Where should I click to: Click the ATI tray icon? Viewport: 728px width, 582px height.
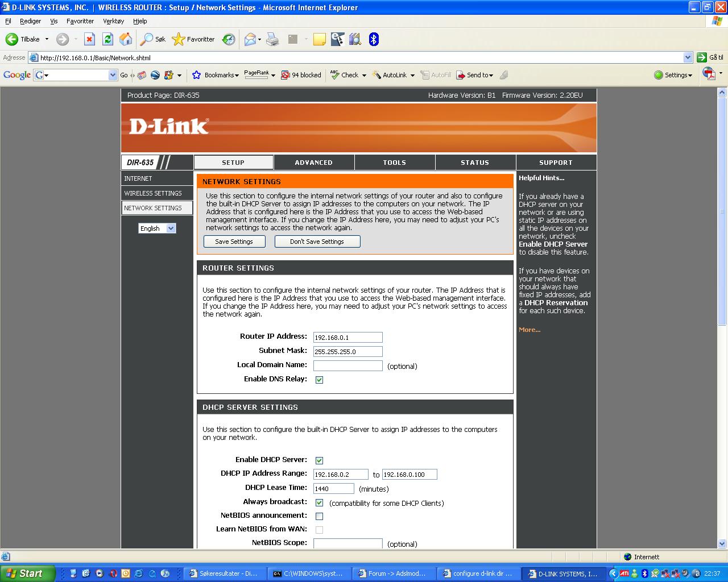click(624, 573)
